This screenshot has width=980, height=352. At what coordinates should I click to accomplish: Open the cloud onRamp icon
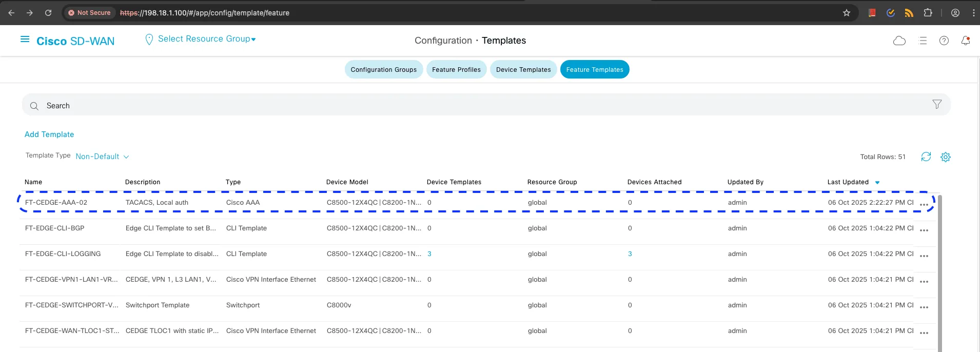(899, 41)
